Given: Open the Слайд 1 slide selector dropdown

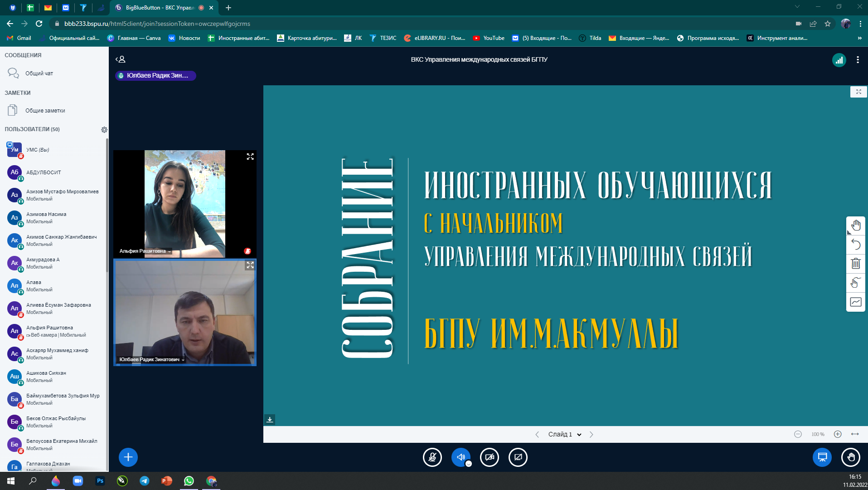Looking at the screenshot, I should 564,435.
